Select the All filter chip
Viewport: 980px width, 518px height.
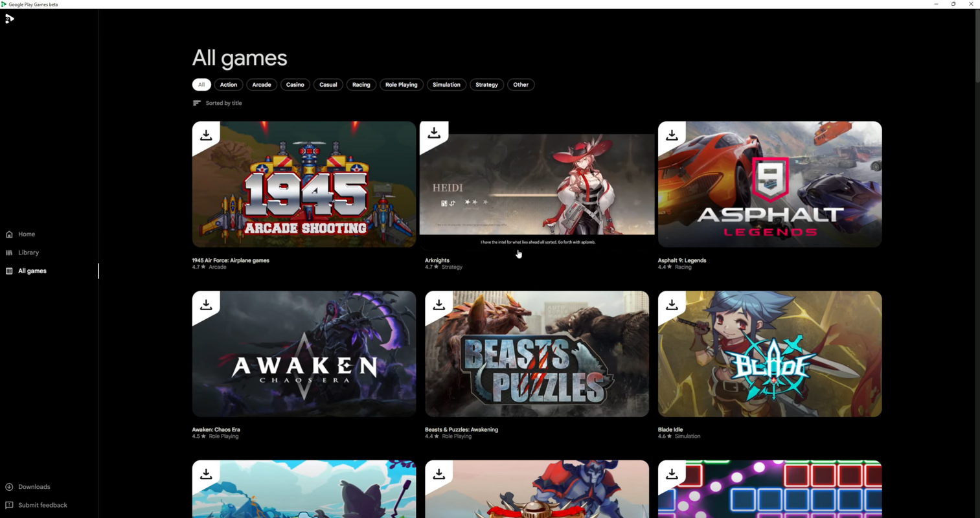click(x=201, y=85)
